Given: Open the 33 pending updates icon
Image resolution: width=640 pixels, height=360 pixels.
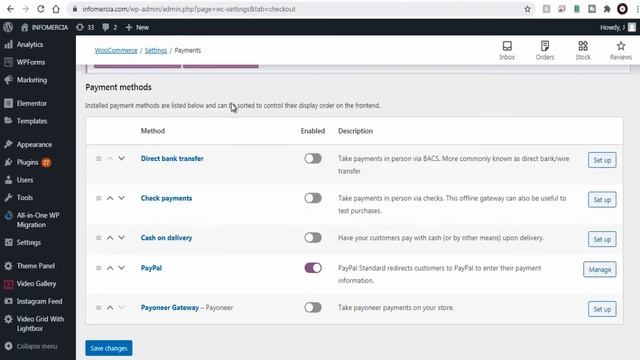Looking at the screenshot, I should (x=85, y=27).
